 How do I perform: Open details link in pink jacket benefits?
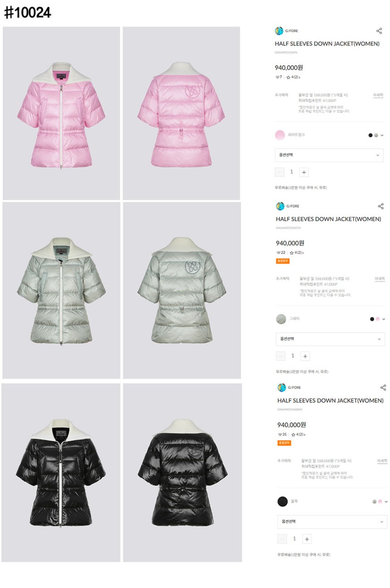378,95
